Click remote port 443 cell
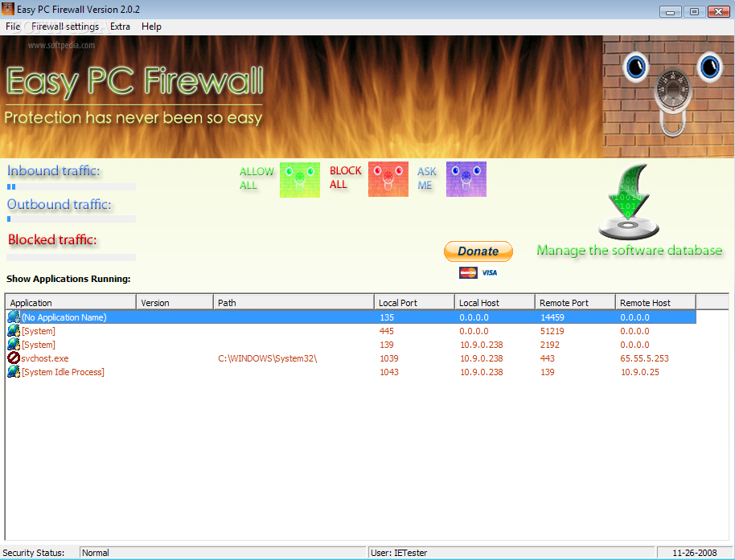Image resolution: width=735 pixels, height=560 pixels. point(548,358)
